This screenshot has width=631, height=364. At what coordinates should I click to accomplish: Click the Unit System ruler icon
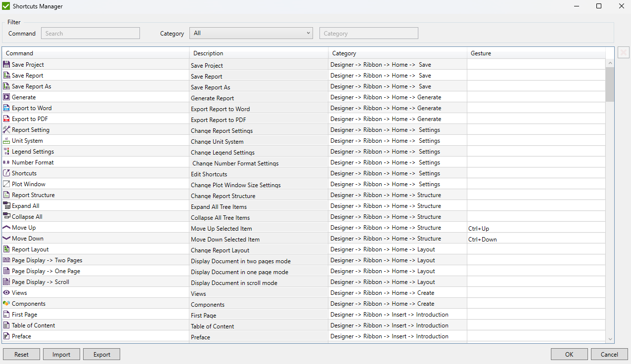(x=6, y=140)
